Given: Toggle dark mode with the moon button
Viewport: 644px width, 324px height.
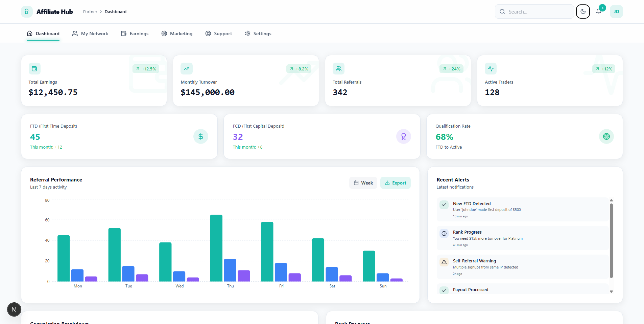Looking at the screenshot, I should pyautogui.click(x=583, y=12).
